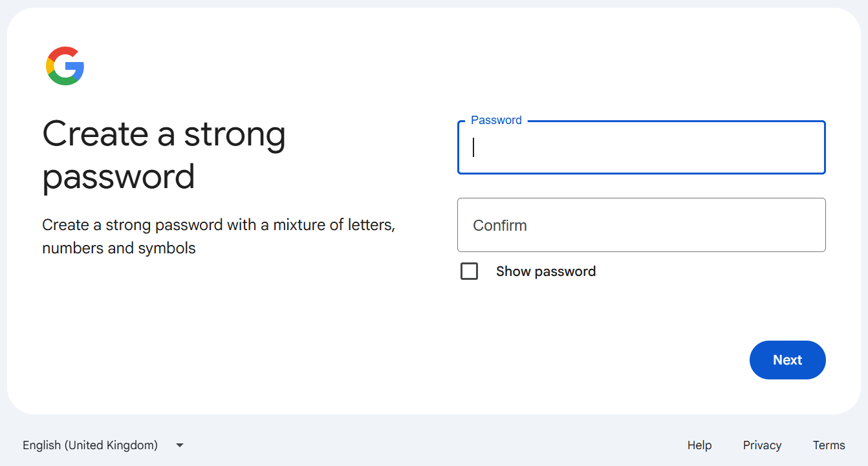The width and height of the screenshot is (868, 466).
Task: Click the "English (United Kingdom)" language text
Action: (90, 445)
